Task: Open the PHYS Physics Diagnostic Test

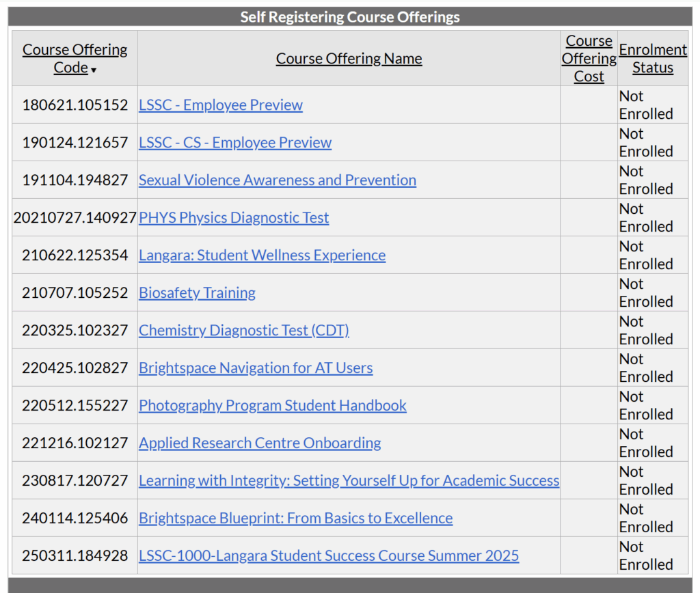Action: click(x=234, y=217)
